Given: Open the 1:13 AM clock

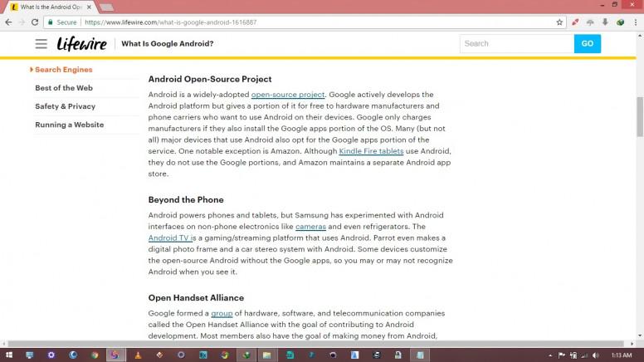Looking at the screenshot, I should pos(622,355).
